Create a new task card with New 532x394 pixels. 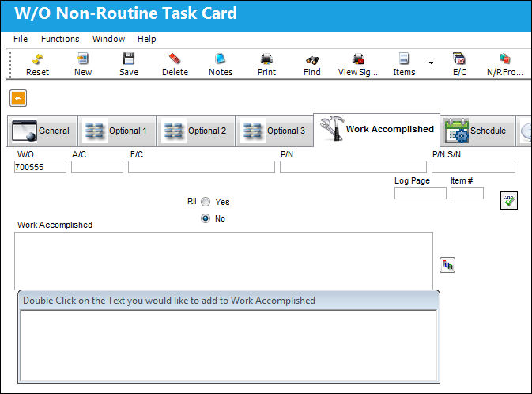click(x=83, y=65)
